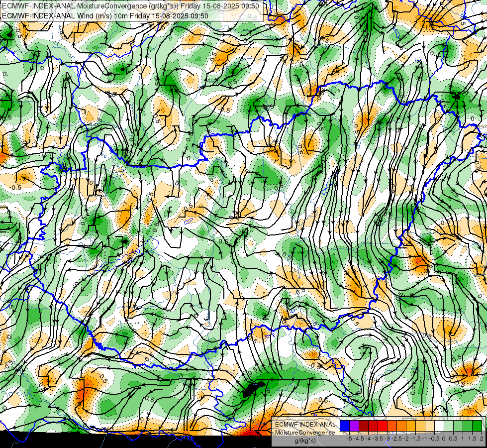This screenshot has height=448, width=487.
Task: Click the orange swatch between -2.5 and -2
Action: (x=401, y=426)
